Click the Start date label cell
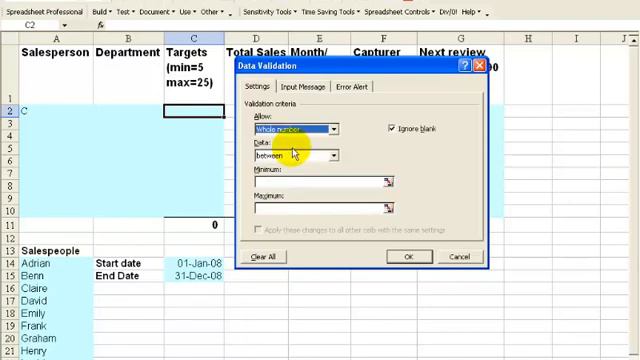640x360 pixels. 129,263
